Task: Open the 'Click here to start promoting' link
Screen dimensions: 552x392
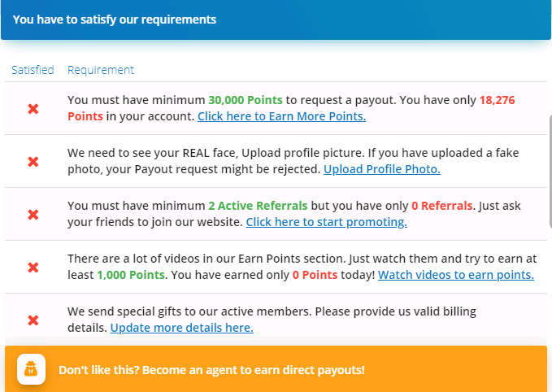Action: point(326,222)
